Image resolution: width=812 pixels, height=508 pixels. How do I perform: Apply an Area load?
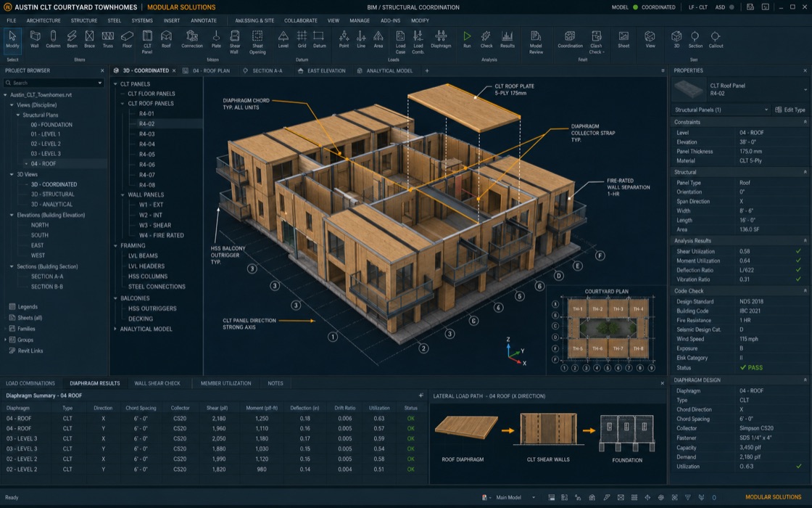(x=378, y=40)
